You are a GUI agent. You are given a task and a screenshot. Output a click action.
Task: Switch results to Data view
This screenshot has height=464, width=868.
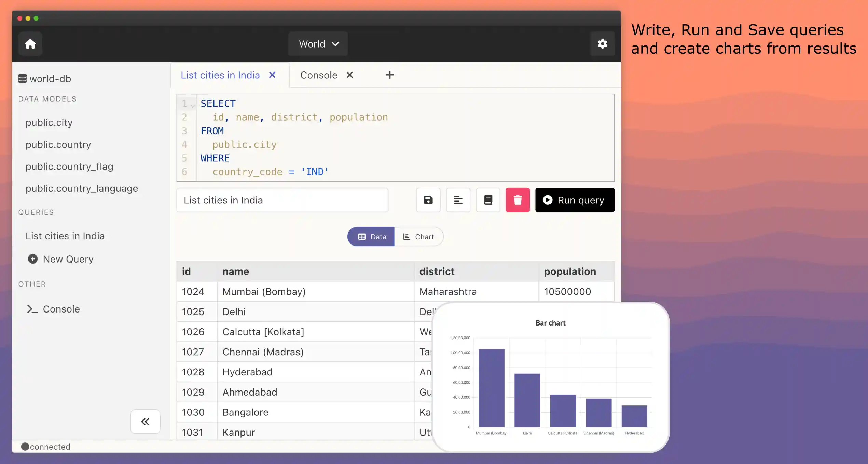[371, 236]
